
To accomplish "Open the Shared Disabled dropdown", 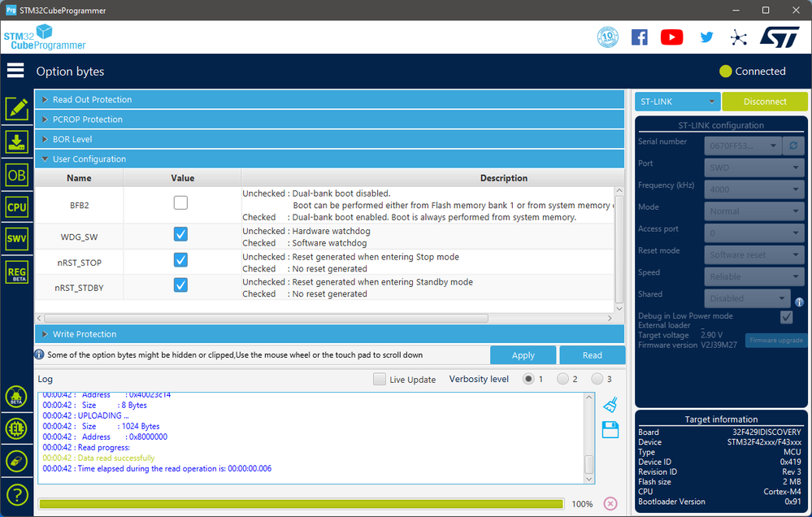I will coord(747,298).
